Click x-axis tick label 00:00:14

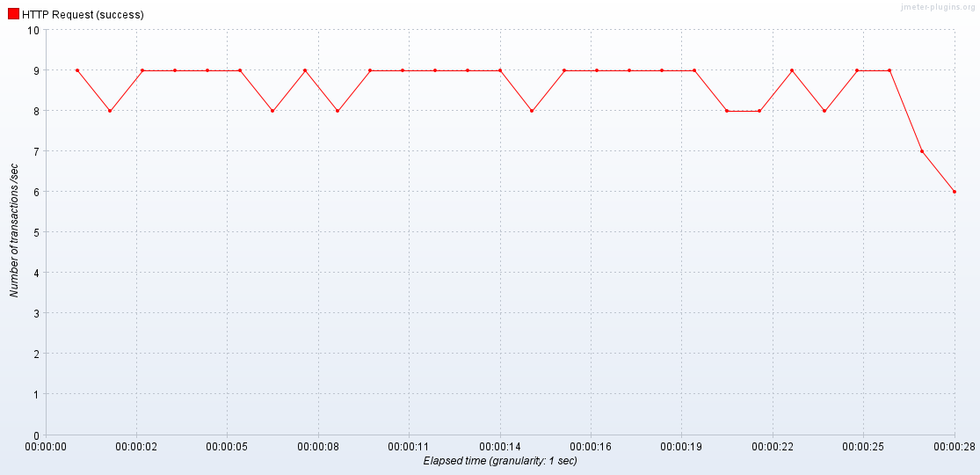(x=500, y=447)
